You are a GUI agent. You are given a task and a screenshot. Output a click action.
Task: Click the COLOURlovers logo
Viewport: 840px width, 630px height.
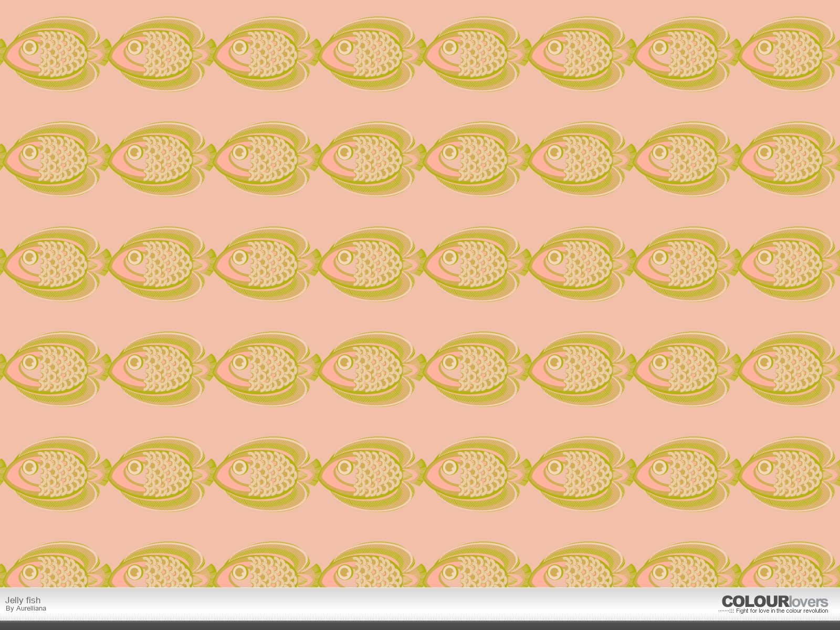tap(775, 602)
